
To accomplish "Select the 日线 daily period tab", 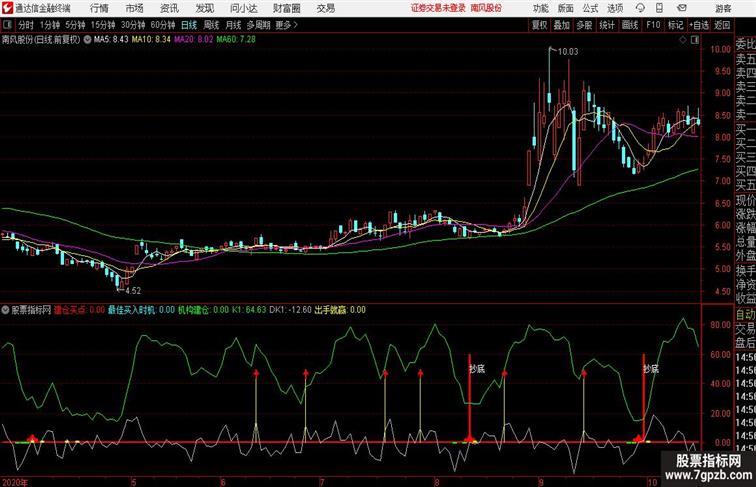I will tap(189, 25).
